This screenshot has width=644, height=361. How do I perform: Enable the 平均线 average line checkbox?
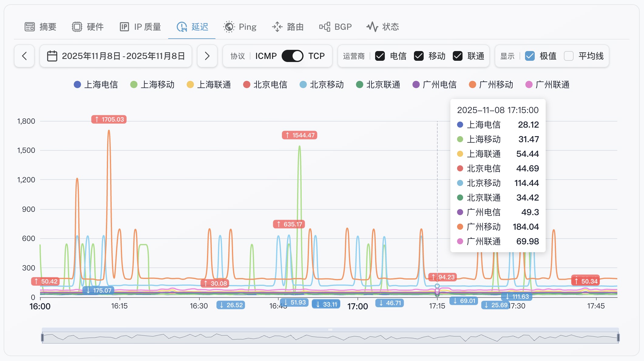(568, 56)
